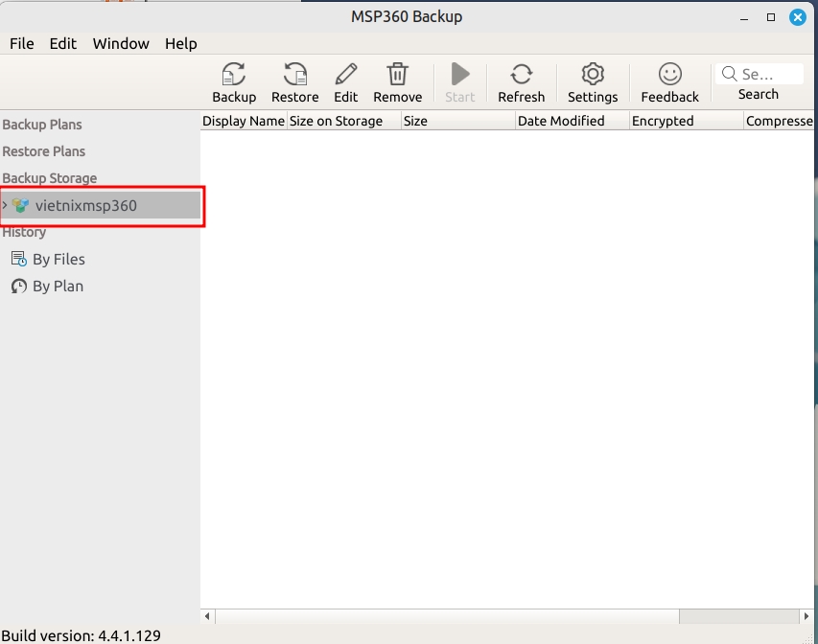Sort by Date Modified column header
The image size is (818, 644).
tap(573, 121)
